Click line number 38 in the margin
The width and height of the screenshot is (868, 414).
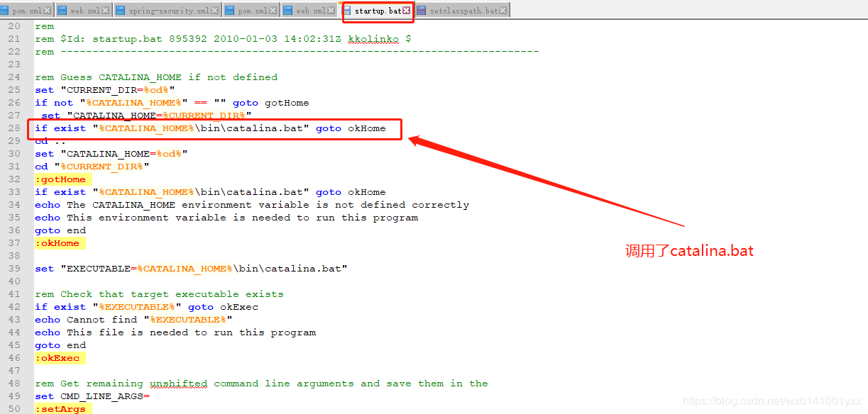point(14,256)
